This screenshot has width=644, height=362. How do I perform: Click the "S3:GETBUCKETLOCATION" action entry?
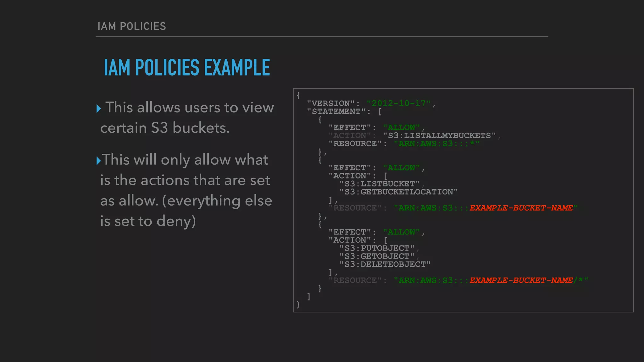398,192
